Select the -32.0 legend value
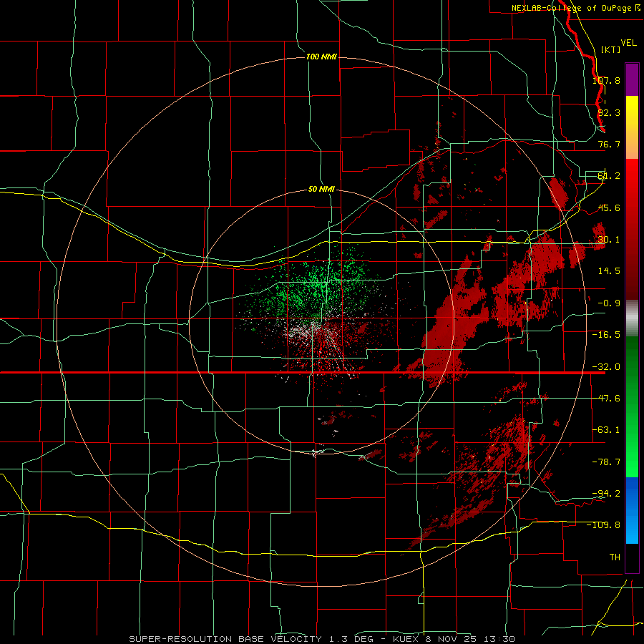This screenshot has height=644, width=644. (606, 367)
